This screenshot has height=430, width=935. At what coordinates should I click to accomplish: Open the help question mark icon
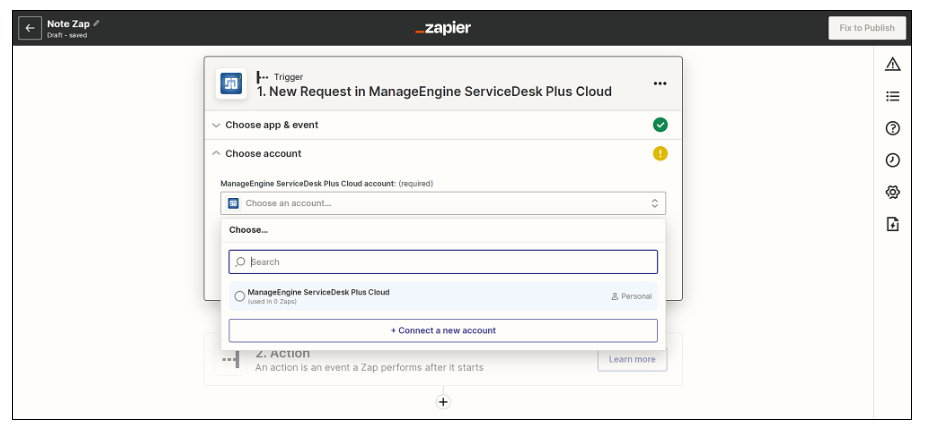point(892,128)
